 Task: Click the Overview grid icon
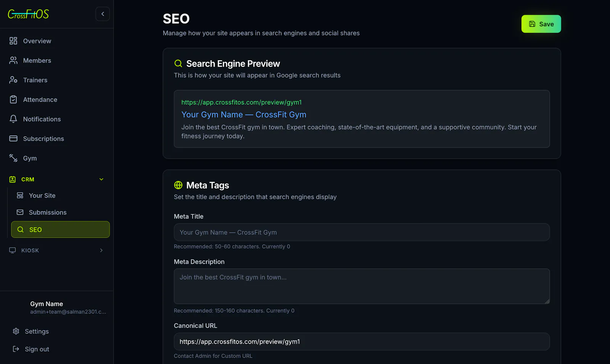(13, 41)
